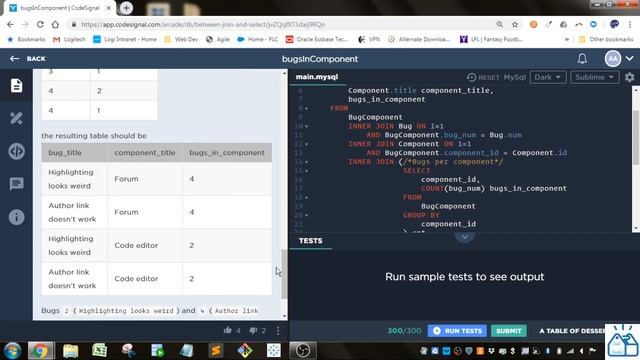Click the Bookmarks star item in bookmarks bar

26,40
